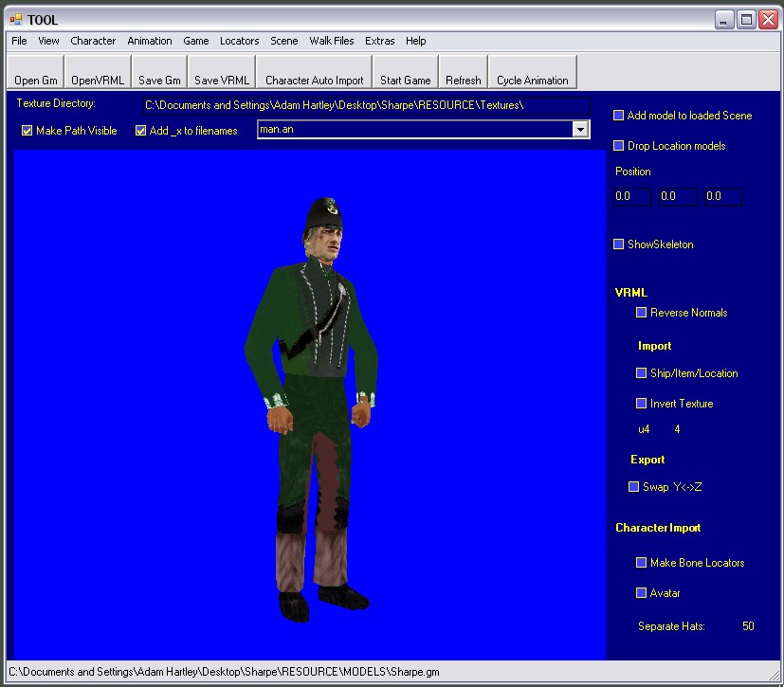Viewport: 784px width, 687px height.
Task: Click the Sharpe.gm path in the status bar
Action: (x=224, y=672)
